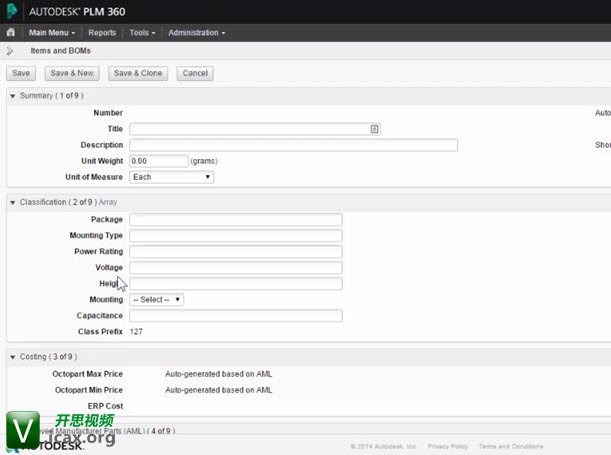The width and height of the screenshot is (611, 455).
Task: Click the Class Prefix value 127
Action: pos(136,332)
